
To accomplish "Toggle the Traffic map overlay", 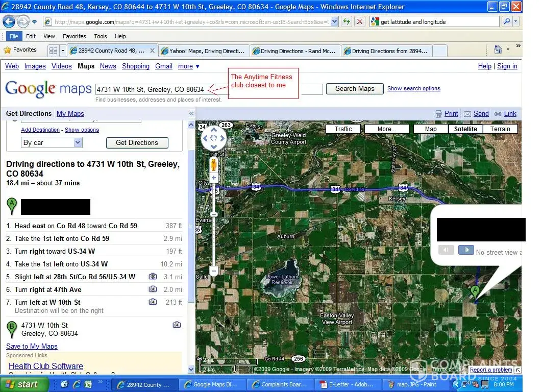I will (x=343, y=129).
